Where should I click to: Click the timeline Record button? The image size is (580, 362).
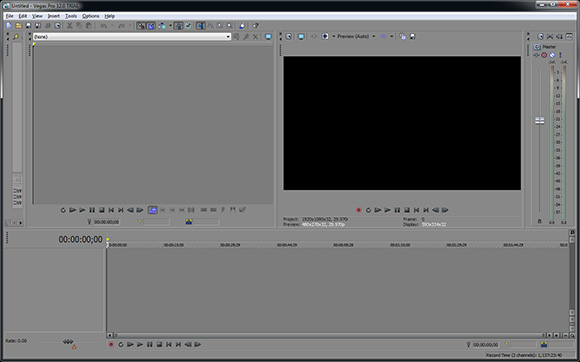pos(111,344)
